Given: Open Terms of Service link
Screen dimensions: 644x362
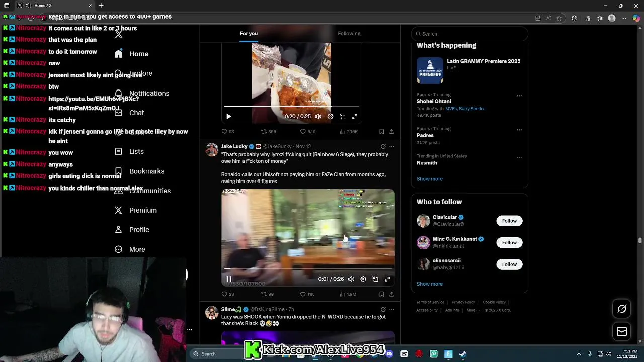Looking at the screenshot, I should 430,302.
